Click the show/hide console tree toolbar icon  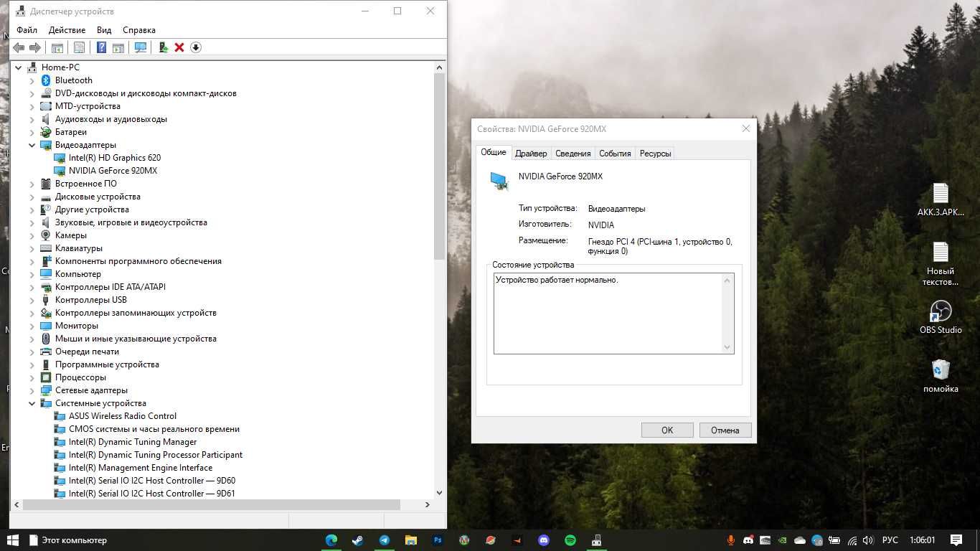click(57, 47)
